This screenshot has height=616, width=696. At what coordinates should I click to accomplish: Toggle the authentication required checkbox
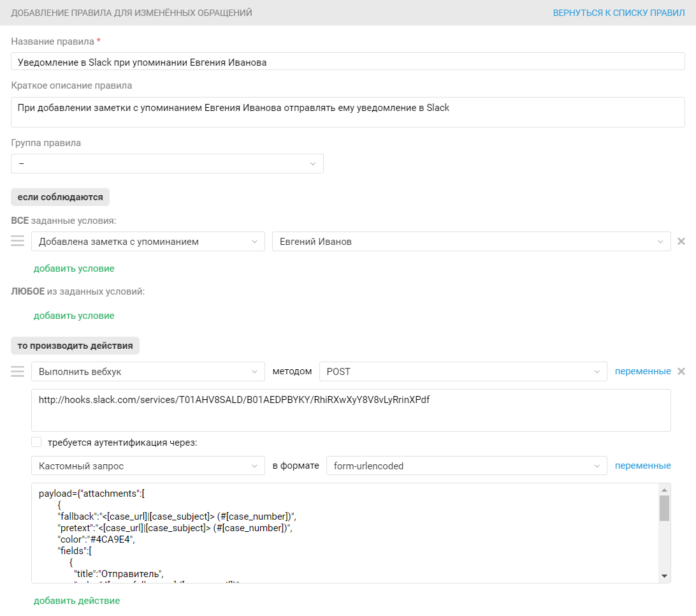[x=36, y=443]
